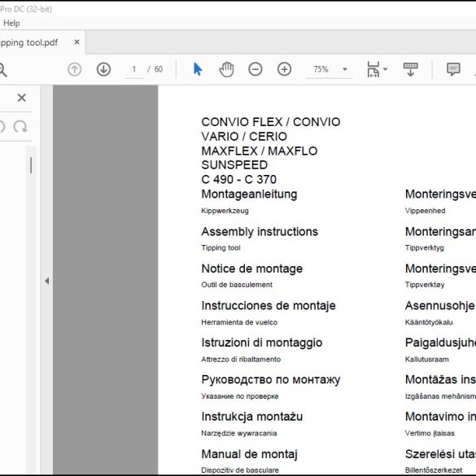
Task: Go to next page with down arrow
Action: pyautogui.click(x=103, y=69)
